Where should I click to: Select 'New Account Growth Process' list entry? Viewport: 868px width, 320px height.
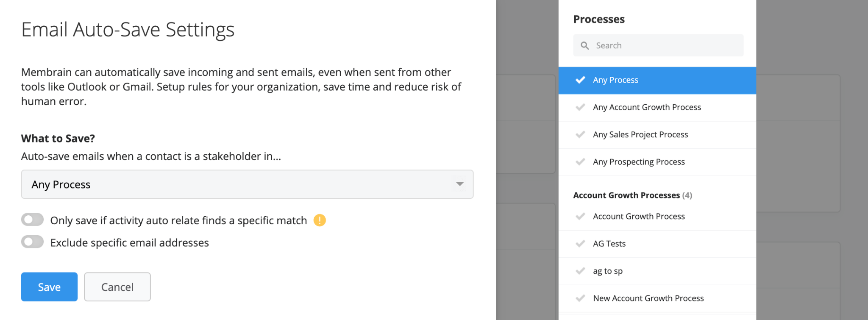click(x=648, y=298)
